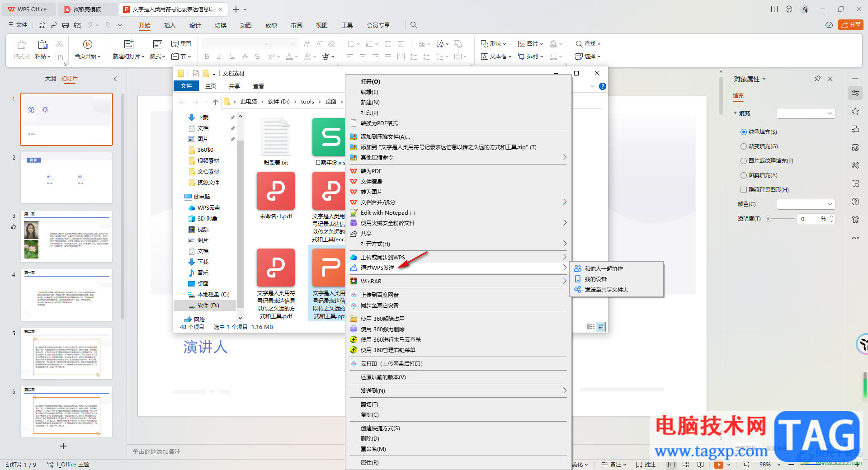Click the Print icon in quick access bar

pos(66,25)
